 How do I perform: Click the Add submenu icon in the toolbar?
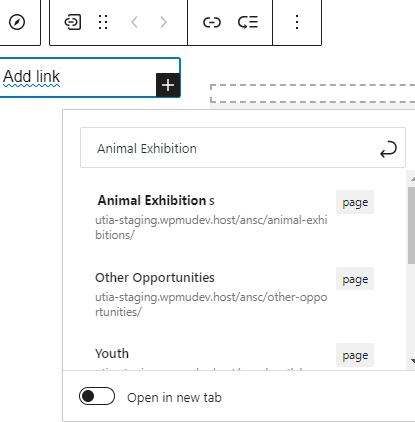tap(248, 22)
